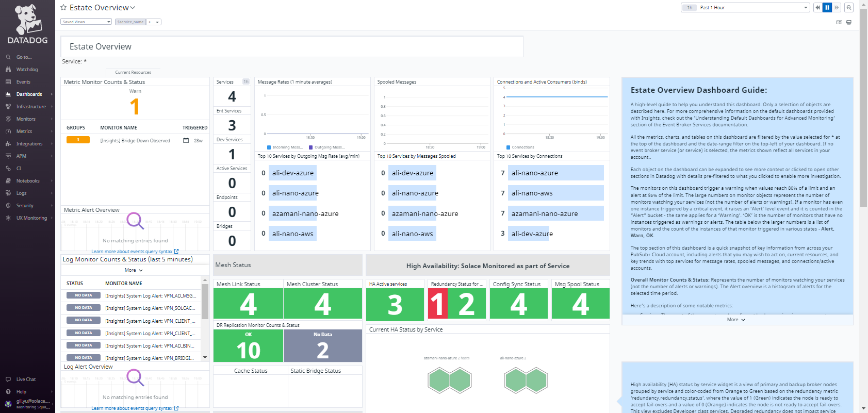Open the external link icon under Metric Alert Overview
The image size is (868, 413).
[x=176, y=252]
